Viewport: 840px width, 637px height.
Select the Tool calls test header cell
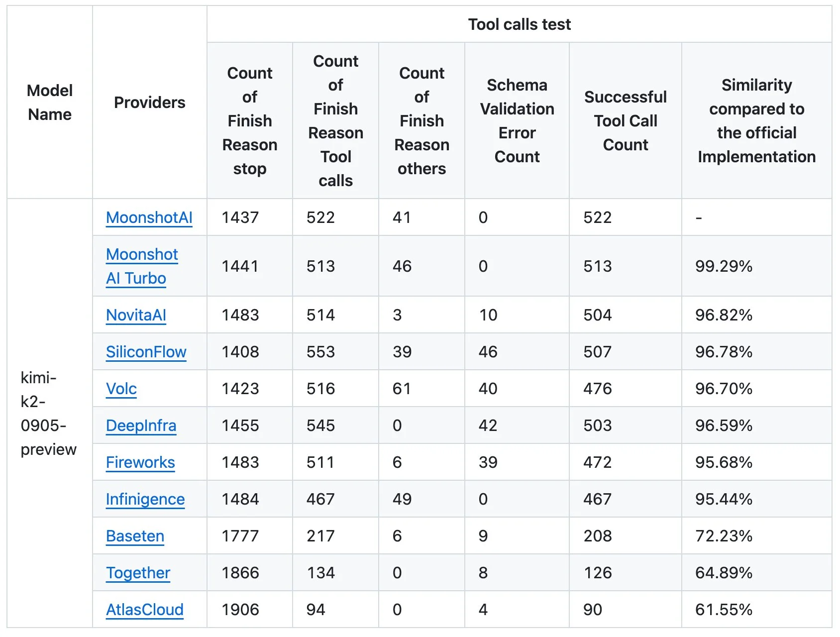(x=519, y=24)
